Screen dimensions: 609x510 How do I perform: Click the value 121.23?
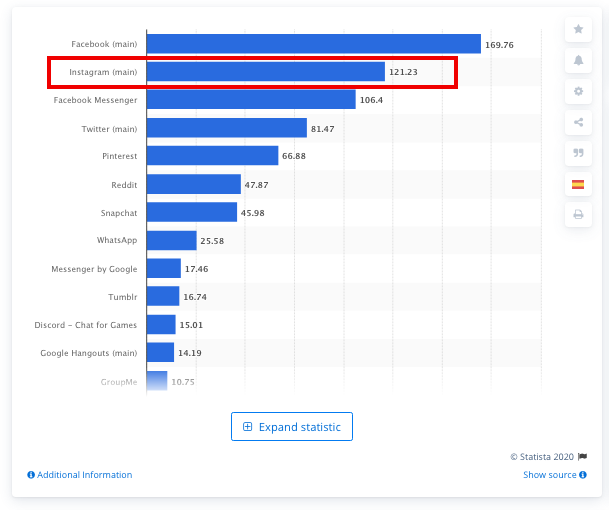coord(403,72)
